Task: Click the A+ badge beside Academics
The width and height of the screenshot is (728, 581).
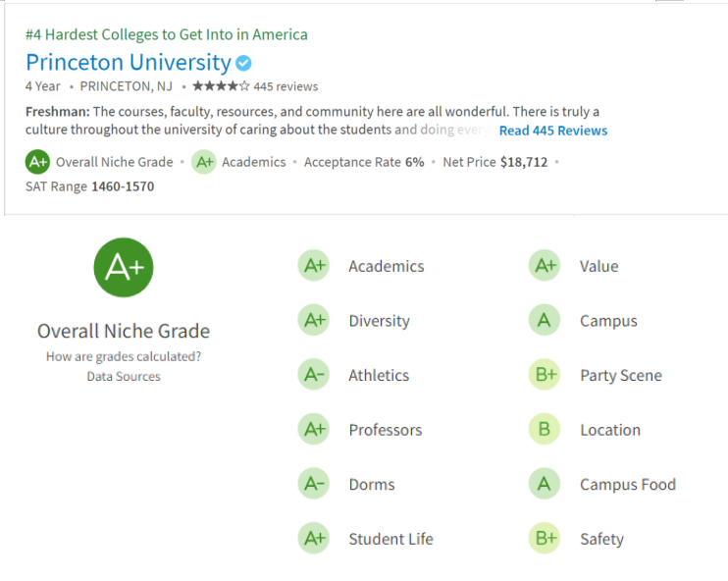Action: 314,266
